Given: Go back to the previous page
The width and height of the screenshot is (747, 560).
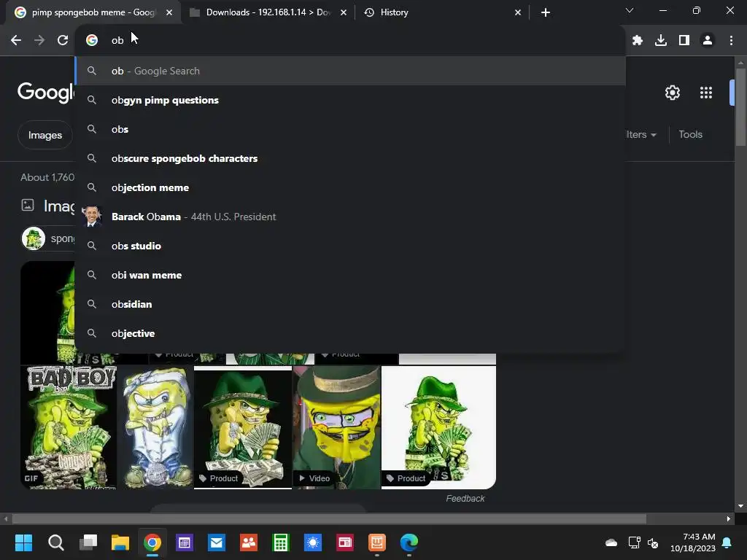Looking at the screenshot, I should click(16, 41).
